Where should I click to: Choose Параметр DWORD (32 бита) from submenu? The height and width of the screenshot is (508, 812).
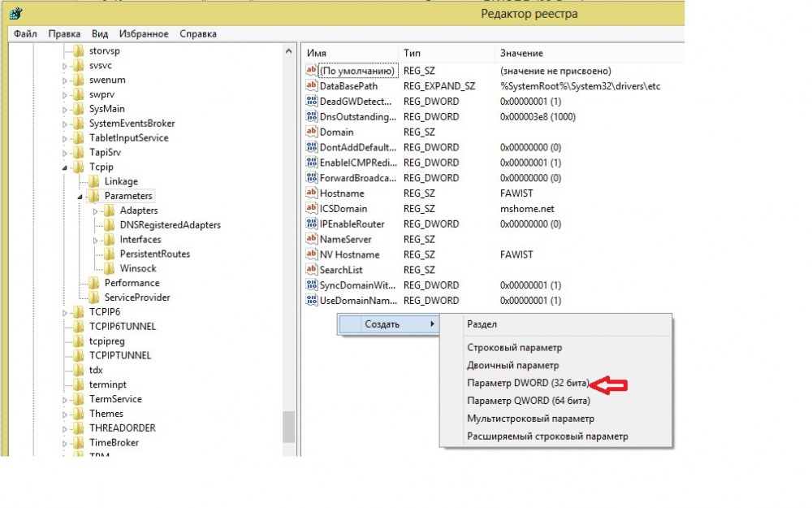coord(527,384)
